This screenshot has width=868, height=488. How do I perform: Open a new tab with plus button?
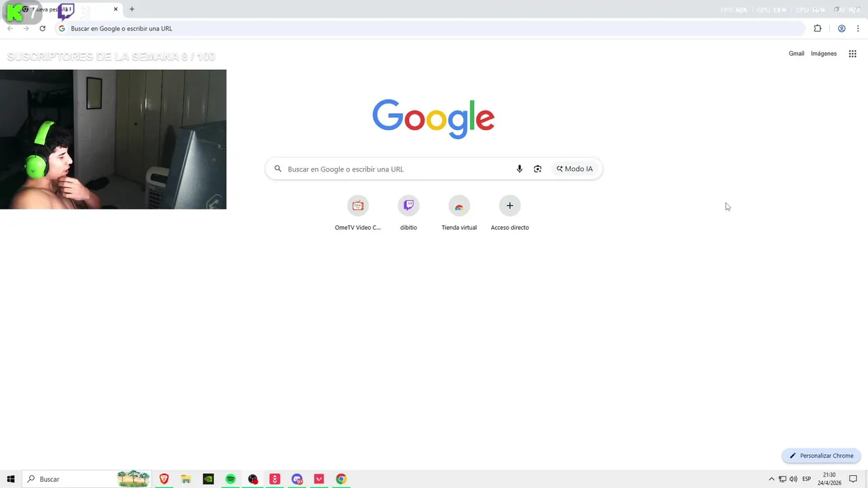pos(132,9)
